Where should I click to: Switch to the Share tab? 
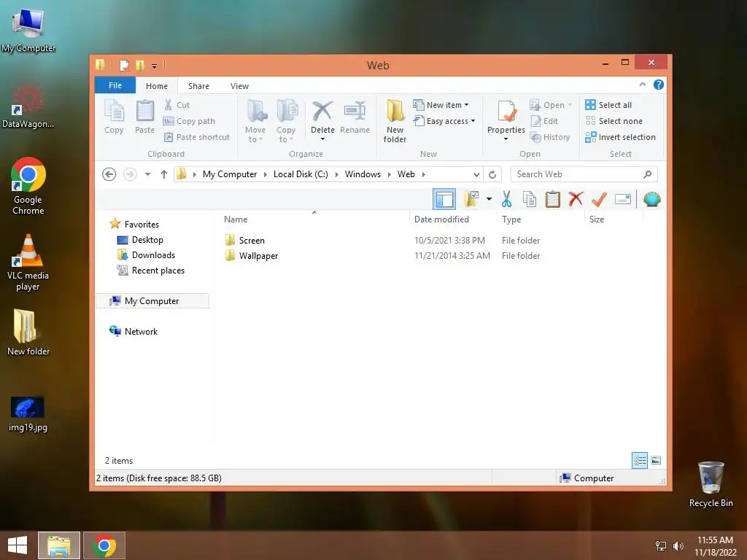coord(198,86)
